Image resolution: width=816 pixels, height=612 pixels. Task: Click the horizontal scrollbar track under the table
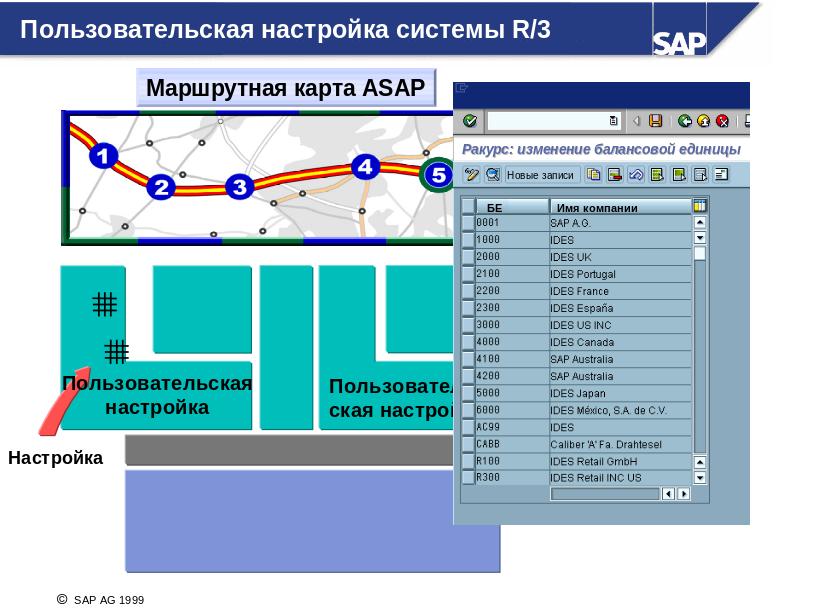click(605, 493)
